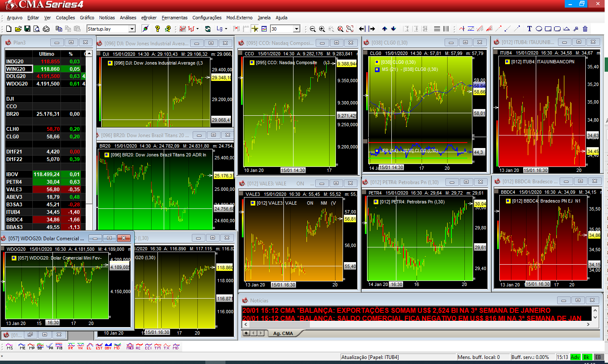Add MS moving average indicator
This screenshot has height=364, width=608.
(10, 347)
